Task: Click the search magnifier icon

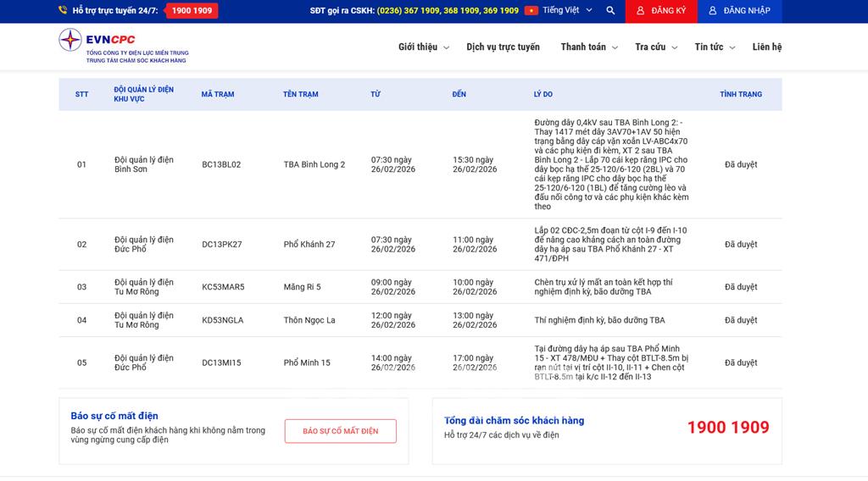Action: coord(610,11)
